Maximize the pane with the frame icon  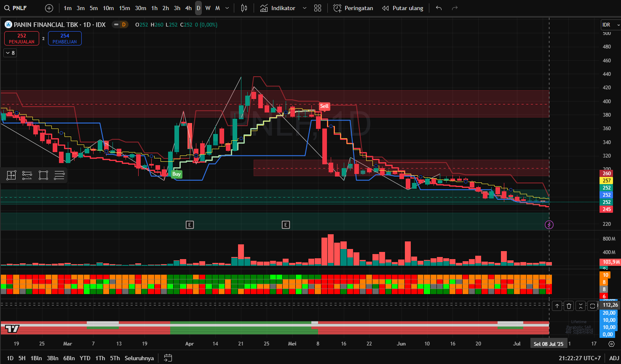tap(592, 306)
